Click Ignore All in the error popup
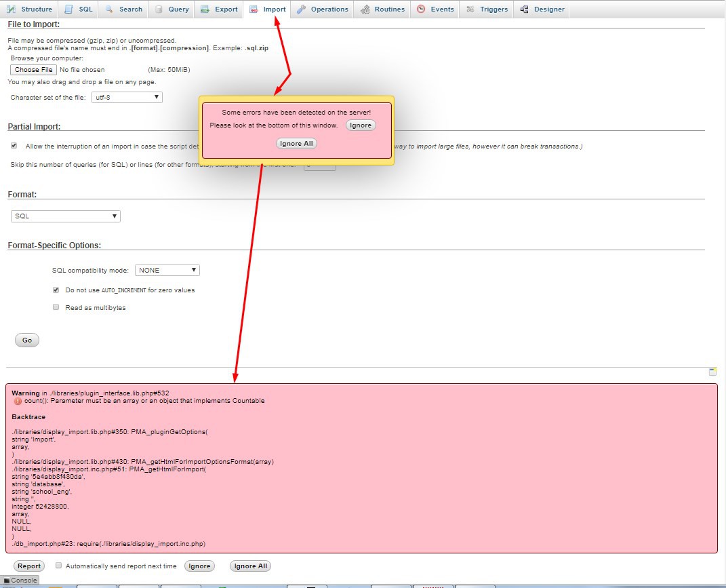726x588 pixels. click(296, 144)
